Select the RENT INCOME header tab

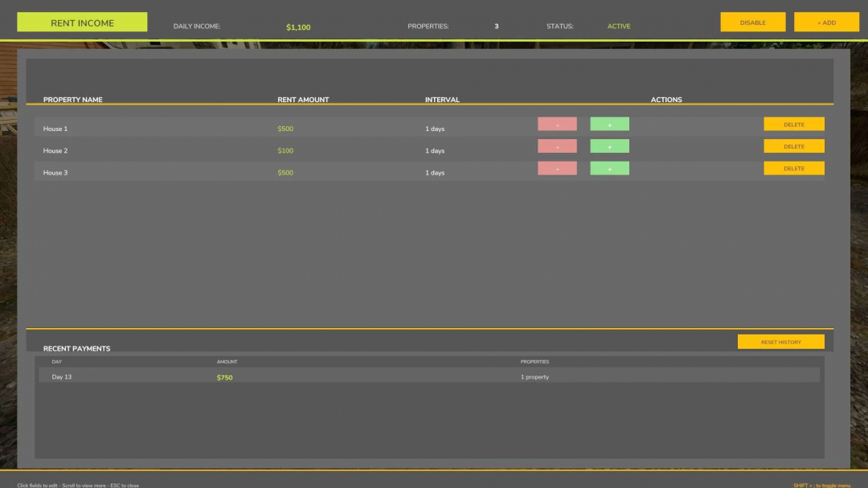point(82,22)
